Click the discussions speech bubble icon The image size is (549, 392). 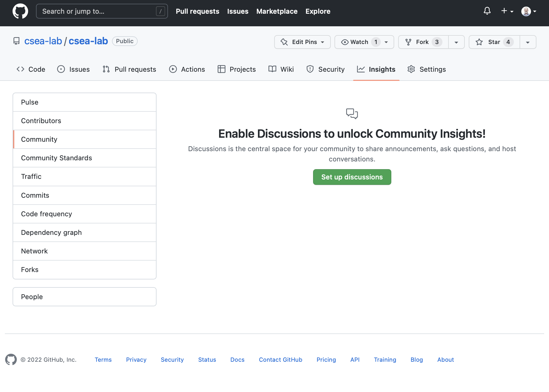tap(352, 113)
